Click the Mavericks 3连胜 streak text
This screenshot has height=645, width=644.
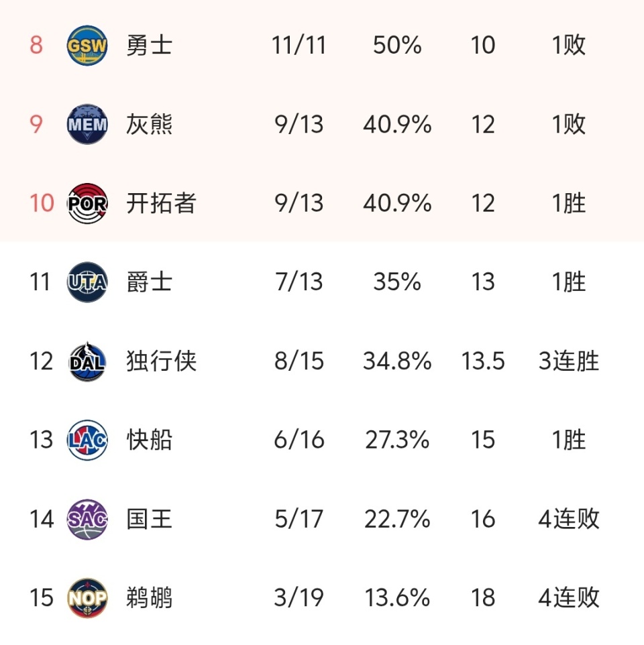point(568,361)
